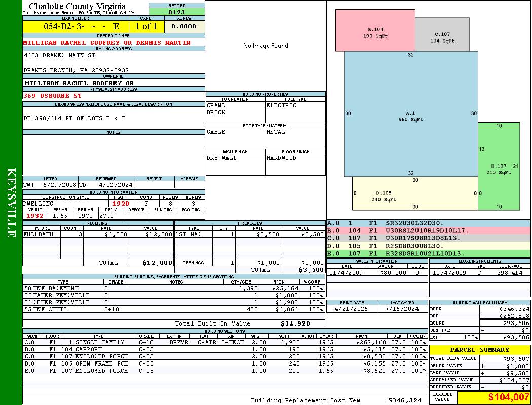
Task: Click the 11/4/2009 sales information entry
Action: (377, 272)
